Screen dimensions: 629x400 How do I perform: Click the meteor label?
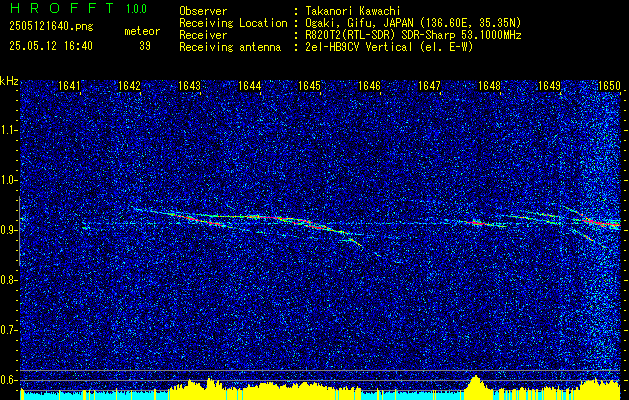pos(142,31)
